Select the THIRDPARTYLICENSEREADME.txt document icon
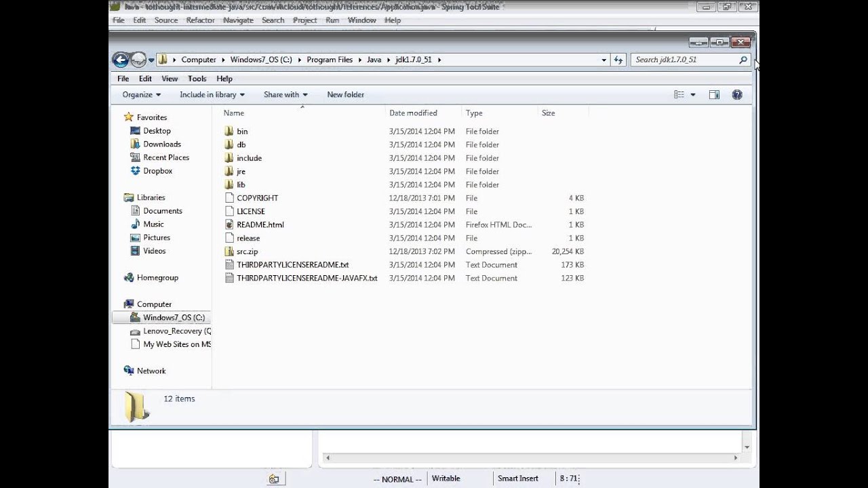This screenshot has height=488, width=868. click(229, 265)
